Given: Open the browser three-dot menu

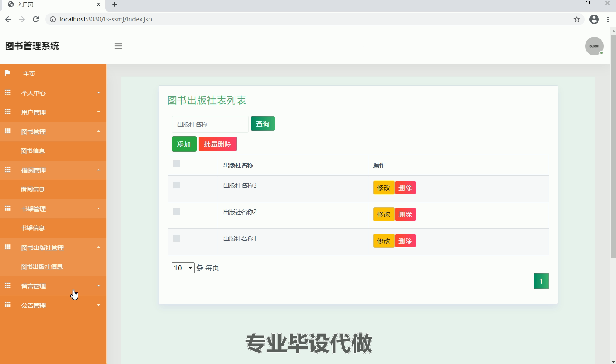Looking at the screenshot, I should [x=608, y=19].
